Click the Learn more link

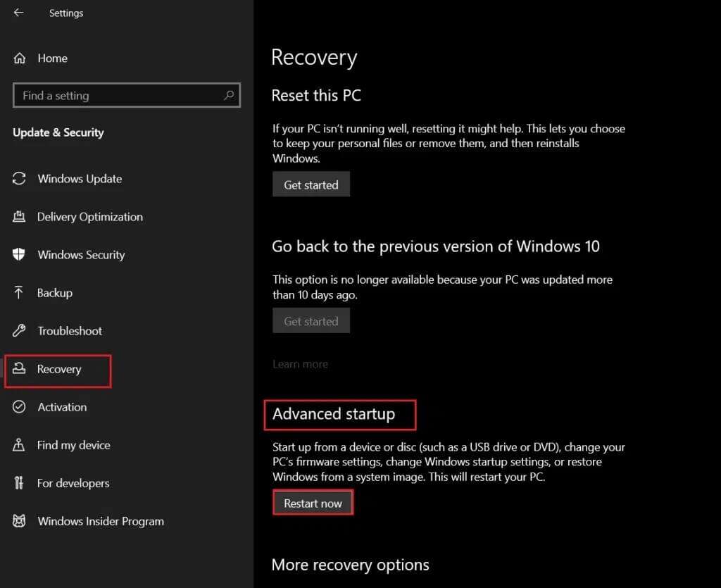300,364
